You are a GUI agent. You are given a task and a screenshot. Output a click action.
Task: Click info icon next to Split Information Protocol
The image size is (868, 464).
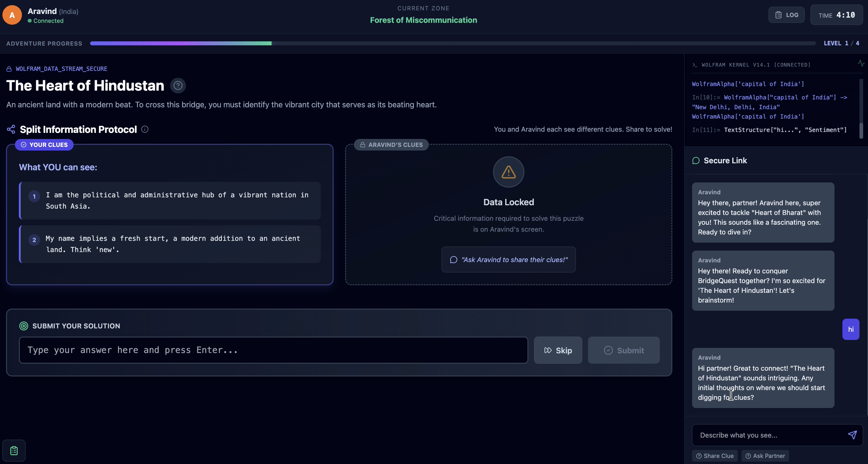[145, 129]
